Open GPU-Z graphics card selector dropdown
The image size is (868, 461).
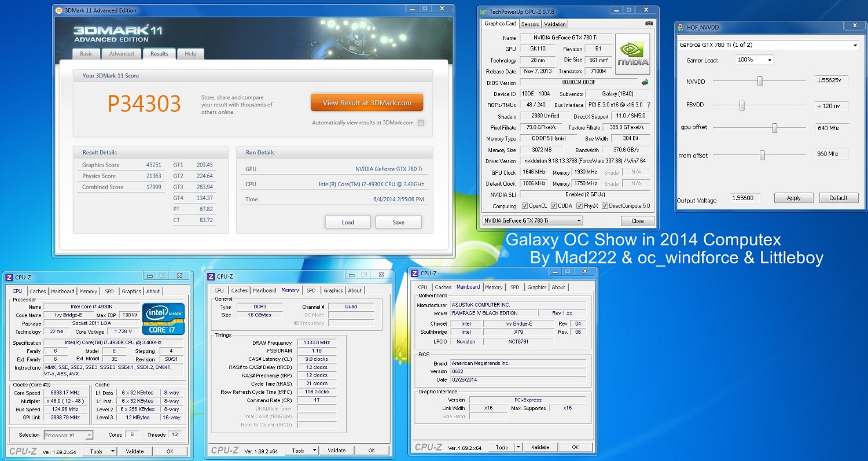pos(533,220)
